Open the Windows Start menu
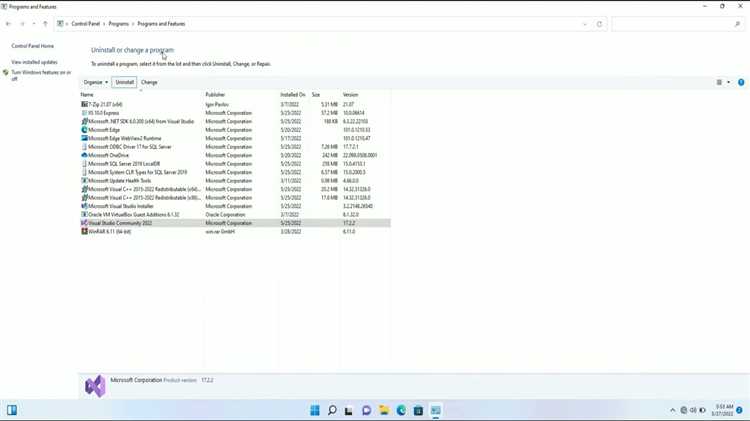 click(x=315, y=410)
